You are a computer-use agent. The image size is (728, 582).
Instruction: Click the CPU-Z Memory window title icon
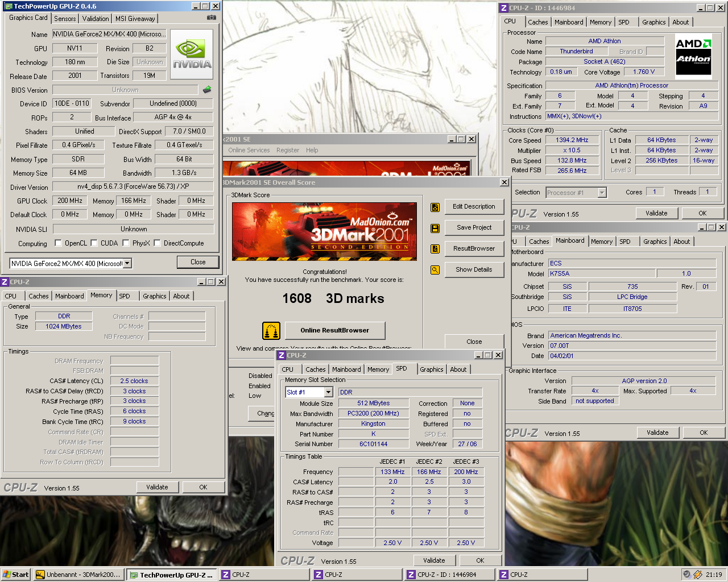click(x=5, y=282)
